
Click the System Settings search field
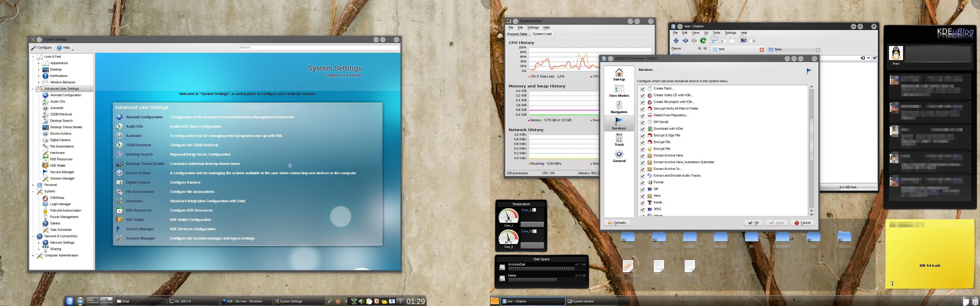319,48
